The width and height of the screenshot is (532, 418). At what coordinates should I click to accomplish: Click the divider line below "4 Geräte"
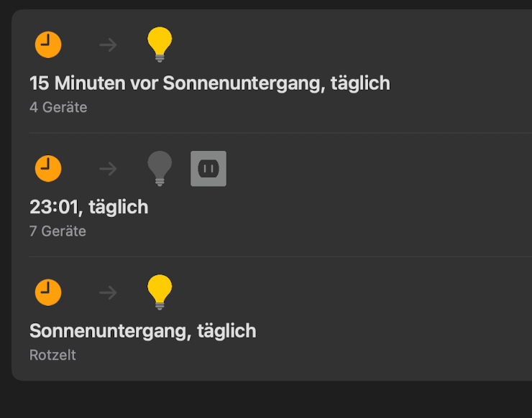[280, 133]
